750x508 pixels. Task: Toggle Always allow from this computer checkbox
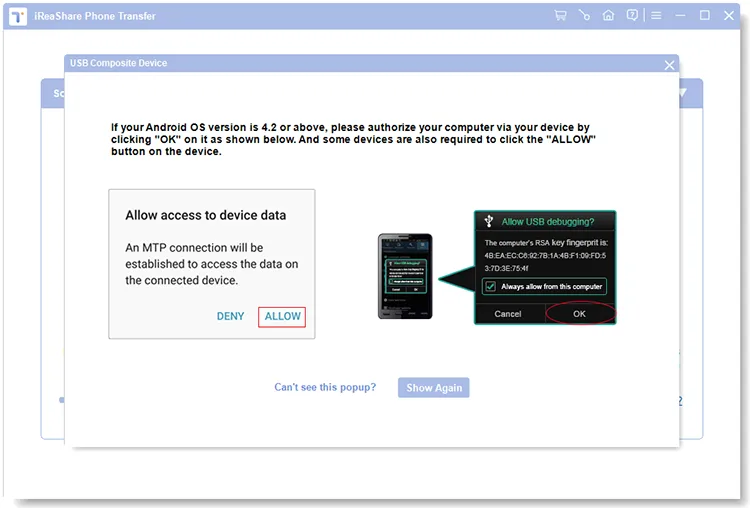pos(490,287)
